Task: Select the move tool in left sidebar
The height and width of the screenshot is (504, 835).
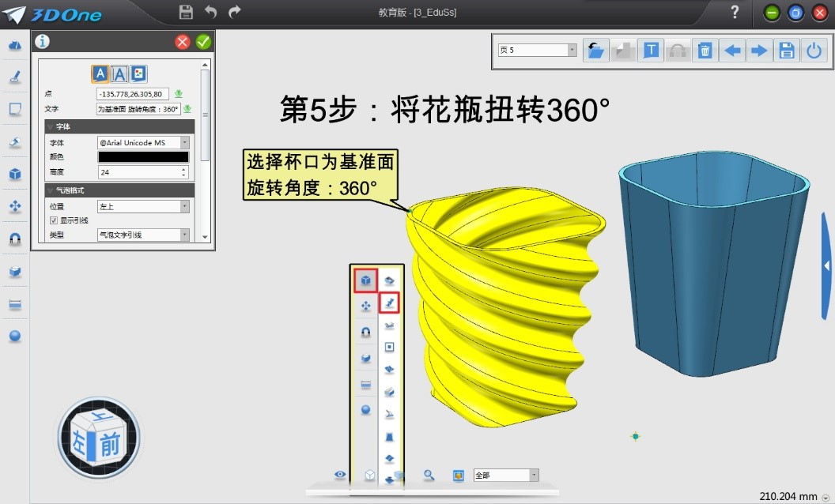Action: (15, 207)
